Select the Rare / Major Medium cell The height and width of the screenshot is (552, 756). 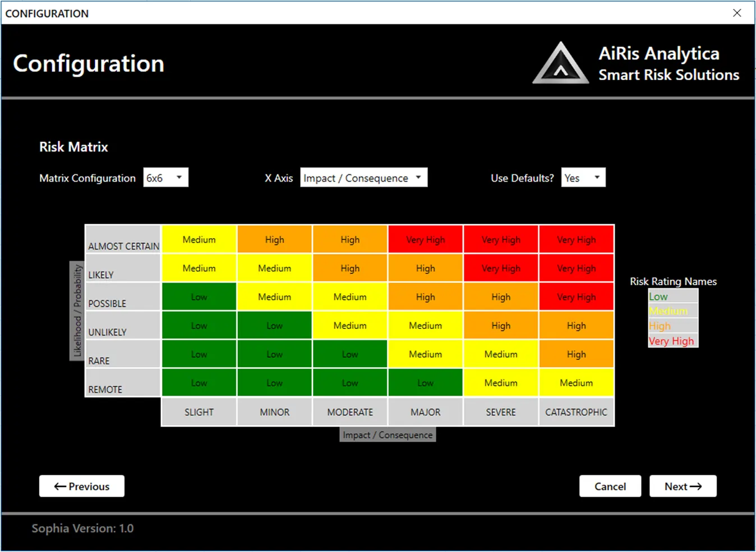pyautogui.click(x=426, y=354)
